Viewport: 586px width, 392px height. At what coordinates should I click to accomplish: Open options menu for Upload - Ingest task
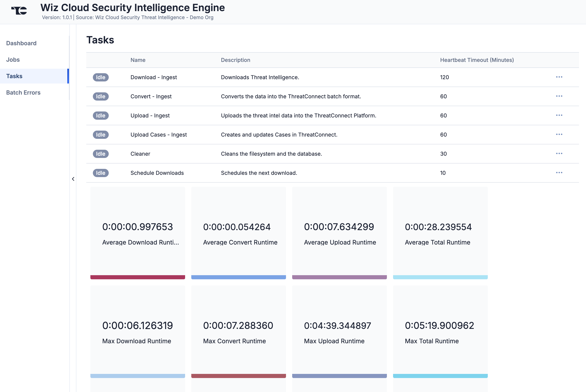click(x=559, y=115)
